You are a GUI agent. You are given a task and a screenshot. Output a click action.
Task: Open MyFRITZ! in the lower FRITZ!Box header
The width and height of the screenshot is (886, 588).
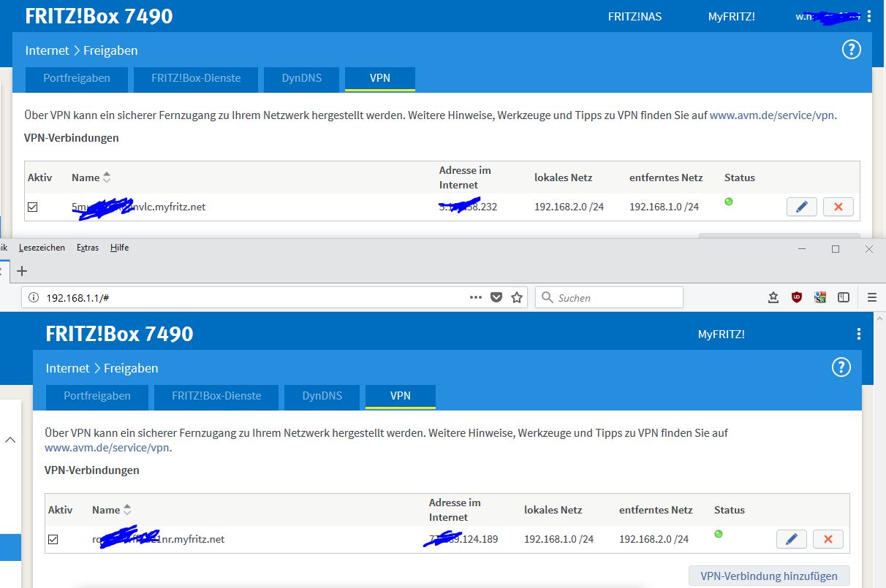click(x=722, y=334)
